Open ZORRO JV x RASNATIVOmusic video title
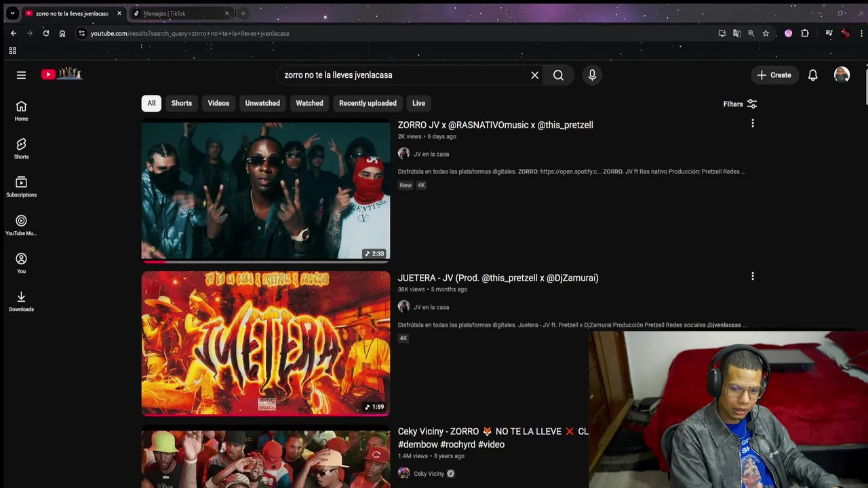The image size is (868, 488). pos(495,125)
